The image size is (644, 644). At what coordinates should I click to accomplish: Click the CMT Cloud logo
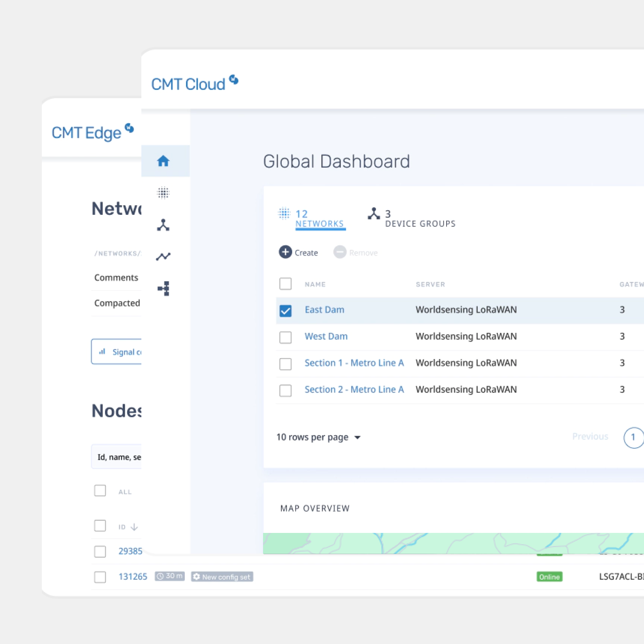pyautogui.click(x=195, y=83)
